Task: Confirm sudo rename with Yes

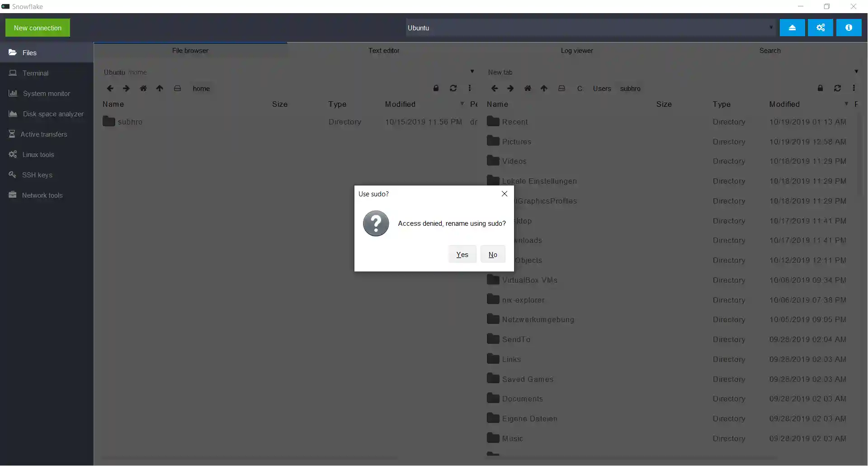Action: 462,255
